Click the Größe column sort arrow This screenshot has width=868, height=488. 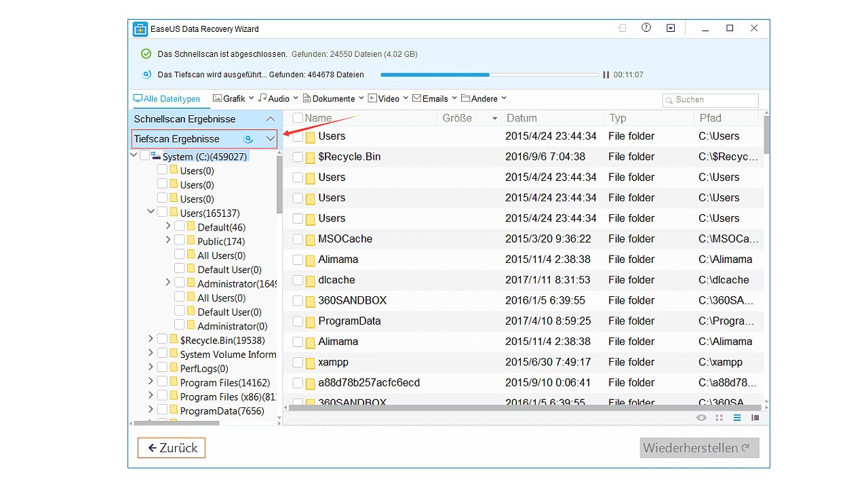(x=495, y=119)
